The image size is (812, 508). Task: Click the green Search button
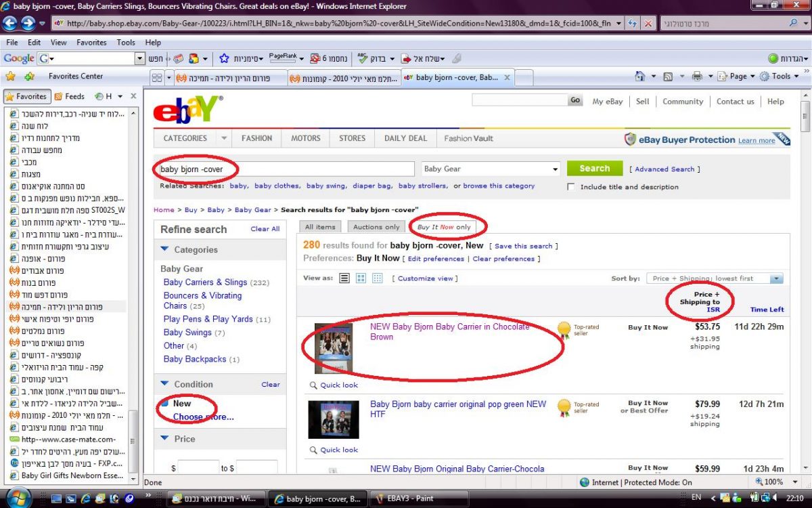(594, 169)
